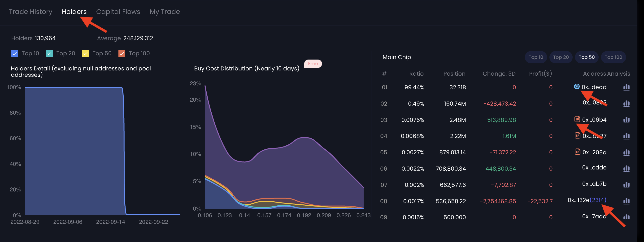Click the LP badge icon beside 0x...208a

click(x=577, y=152)
